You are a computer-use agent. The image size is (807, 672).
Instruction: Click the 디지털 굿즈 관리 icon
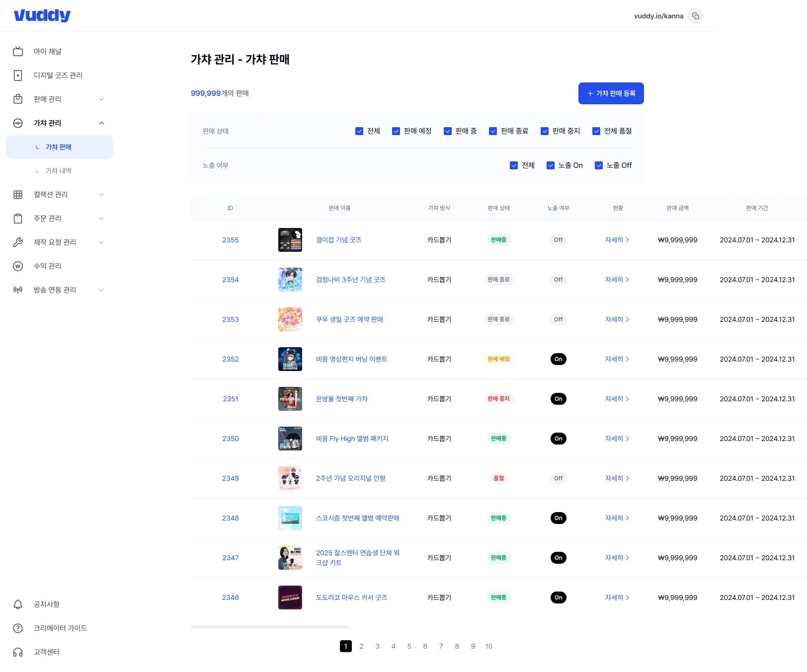pos(18,75)
